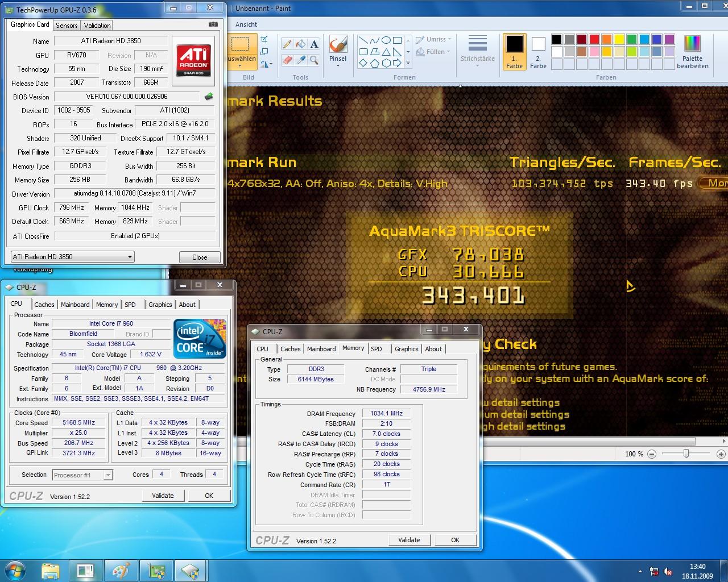
Task: Switch to the Validation tab in GPU-Z
Action: point(97,26)
